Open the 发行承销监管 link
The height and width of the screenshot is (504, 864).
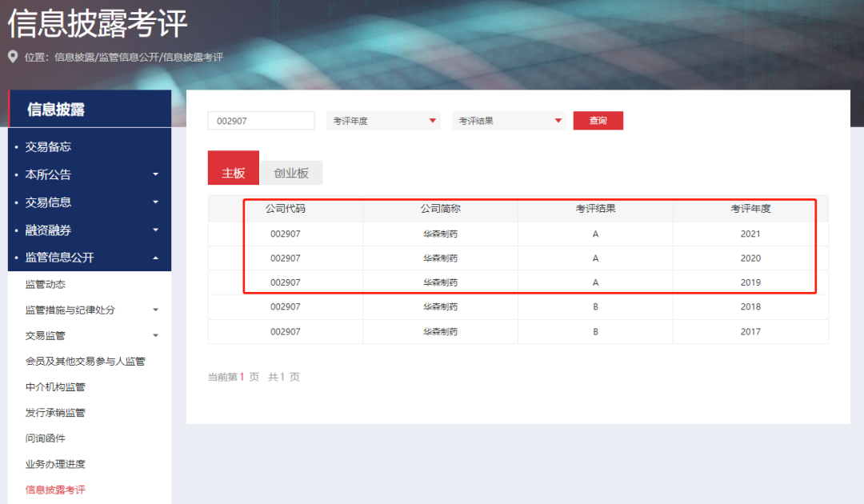click(x=55, y=413)
